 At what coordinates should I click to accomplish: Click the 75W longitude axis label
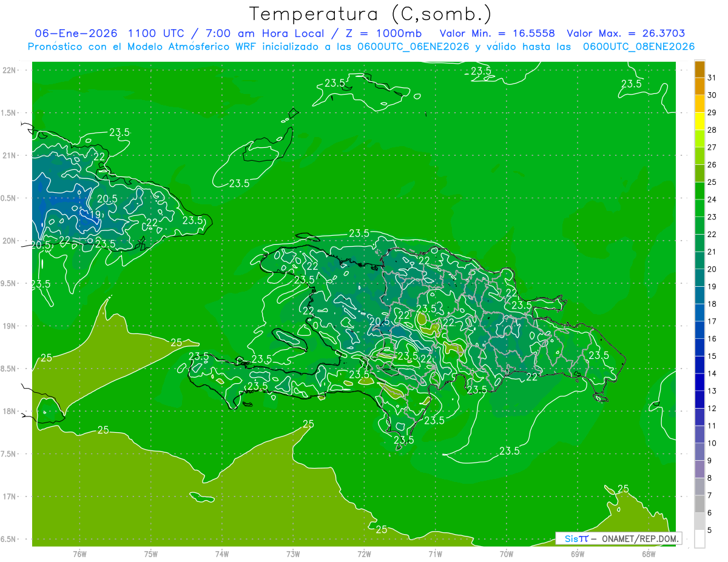coord(151,554)
